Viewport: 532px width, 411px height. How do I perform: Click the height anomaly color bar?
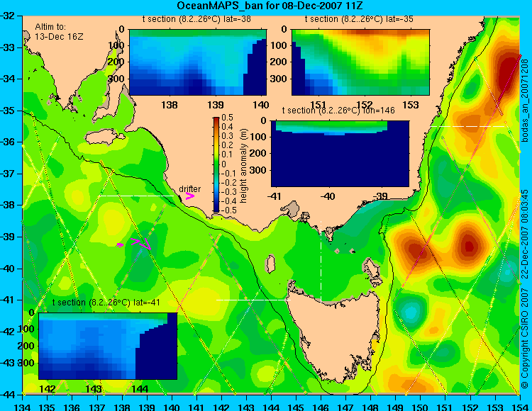pyautogui.click(x=216, y=164)
